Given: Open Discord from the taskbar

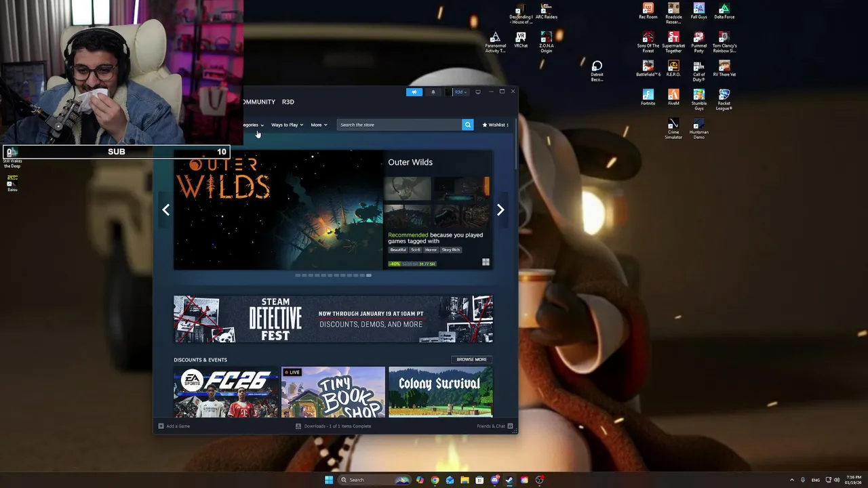Looking at the screenshot, I should point(494,480).
